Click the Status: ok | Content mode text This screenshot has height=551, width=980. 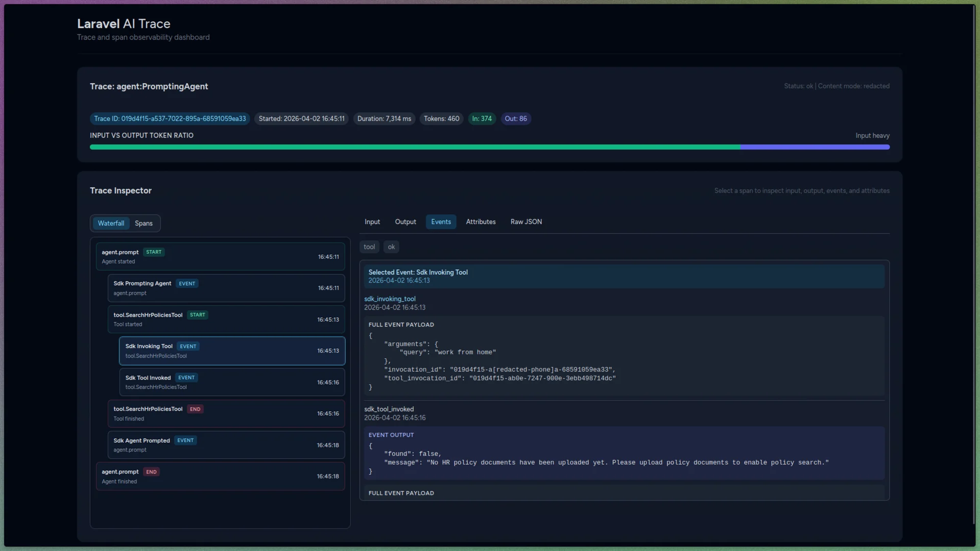[836, 86]
